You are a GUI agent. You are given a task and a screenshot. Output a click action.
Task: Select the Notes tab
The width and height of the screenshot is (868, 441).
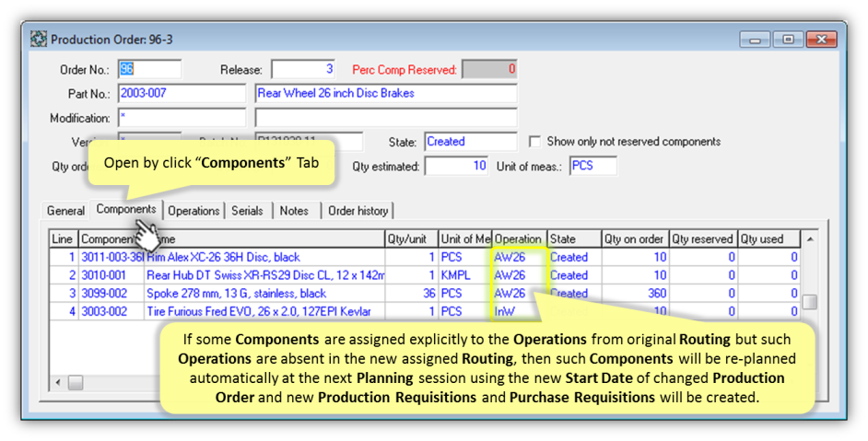(x=294, y=211)
